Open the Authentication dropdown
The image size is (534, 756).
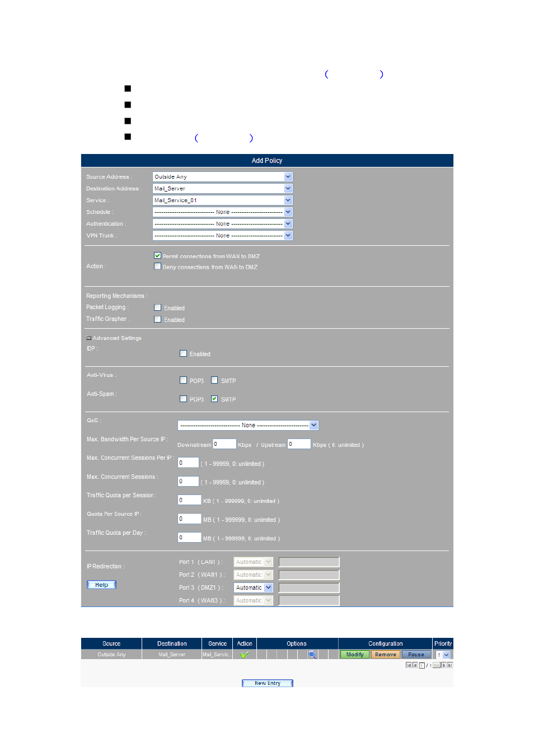pyautogui.click(x=223, y=224)
